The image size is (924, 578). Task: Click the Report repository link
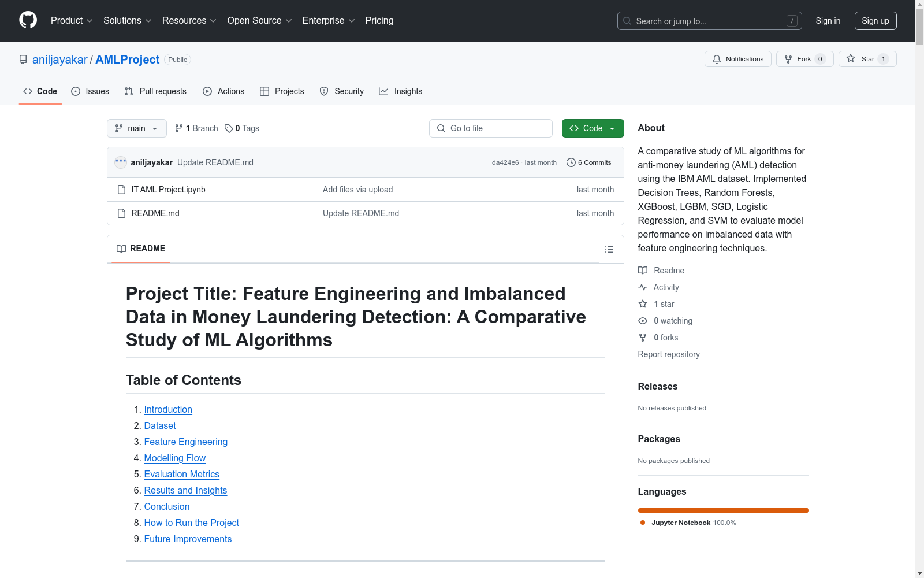tap(669, 354)
